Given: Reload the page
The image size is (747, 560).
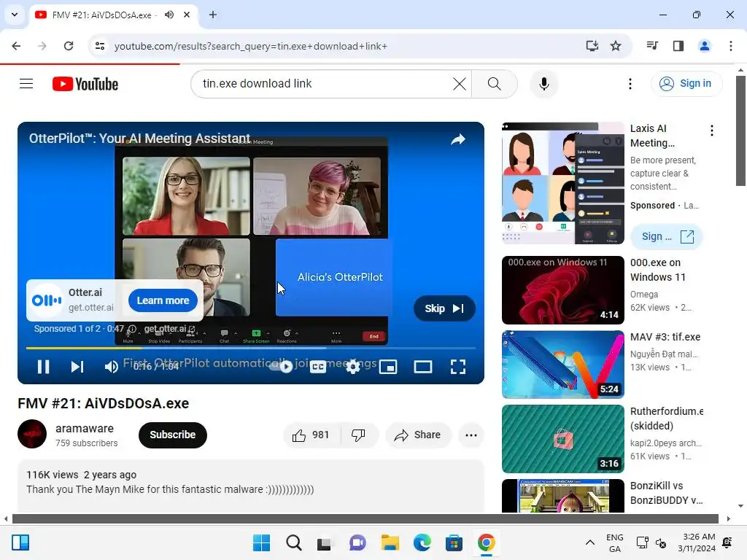Looking at the screenshot, I should point(69,46).
